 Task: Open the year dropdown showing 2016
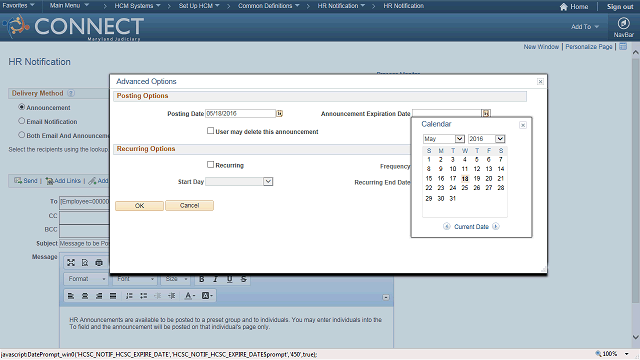(x=487, y=139)
